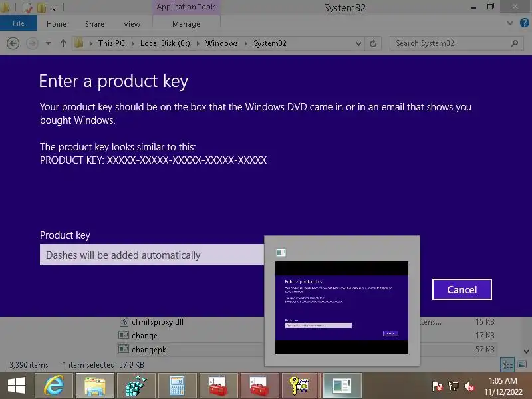This screenshot has height=399, width=532.
Task: Click System32 breadcrumb segment
Action: [270, 43]
